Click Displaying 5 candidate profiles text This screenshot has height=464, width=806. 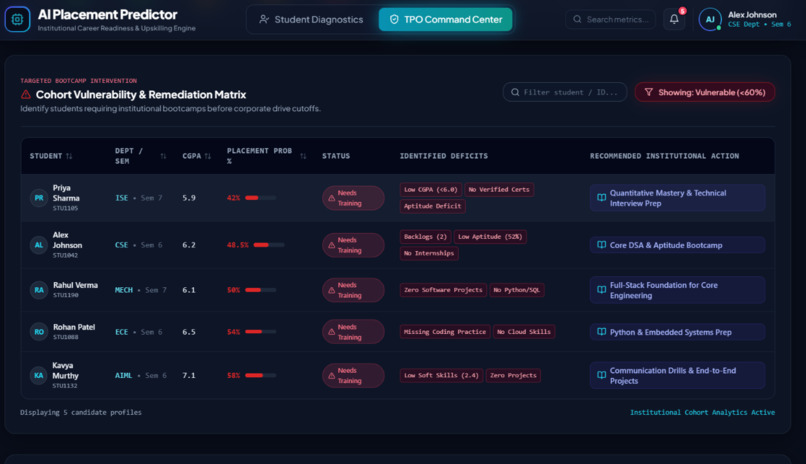(x=81, y=413)
